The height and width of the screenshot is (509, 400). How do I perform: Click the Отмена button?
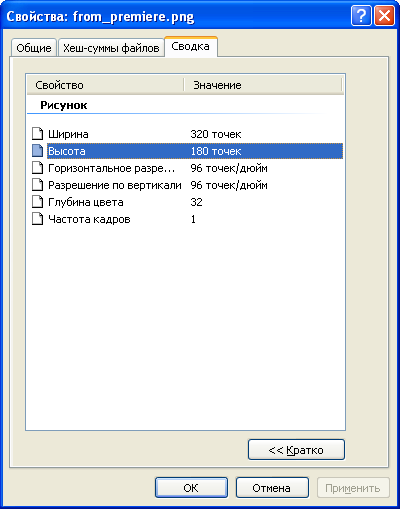tap(272, 488)
